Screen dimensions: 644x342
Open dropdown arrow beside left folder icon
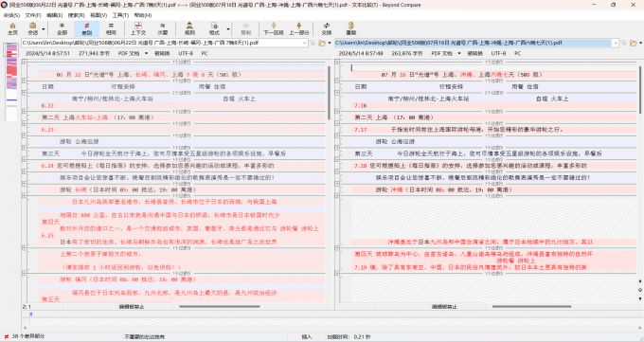(x=330, y=43)
